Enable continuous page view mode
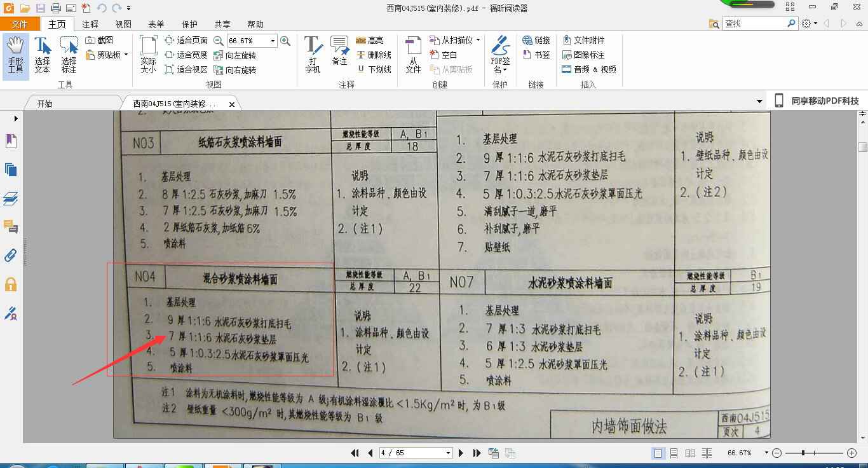868x468 pixels. (674, 453)
